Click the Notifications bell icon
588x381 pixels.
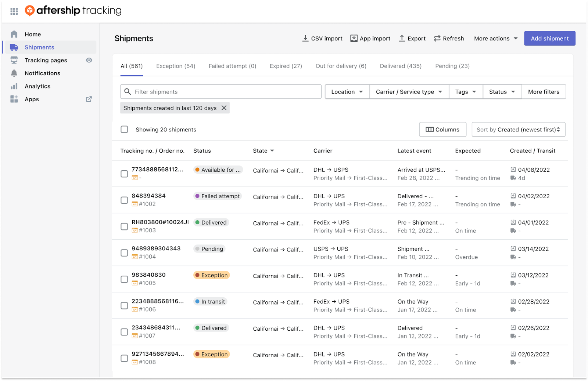pyautogui.click(x=14, y=73)
